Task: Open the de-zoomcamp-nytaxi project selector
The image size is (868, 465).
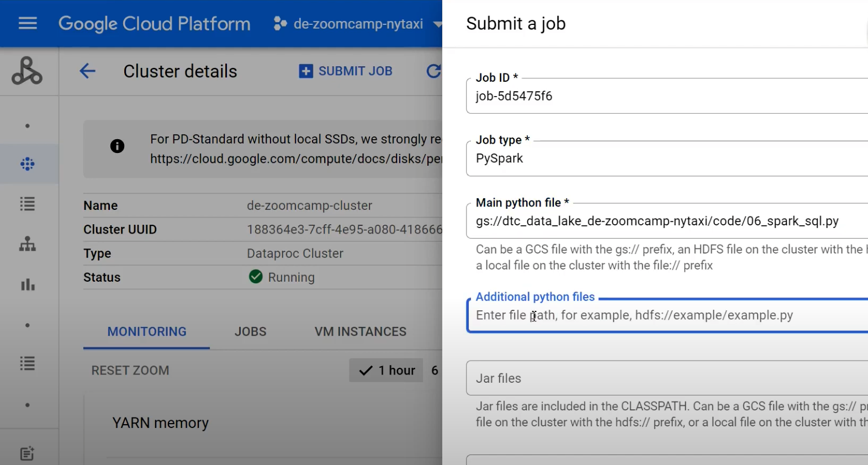Action: coord(358,24)
